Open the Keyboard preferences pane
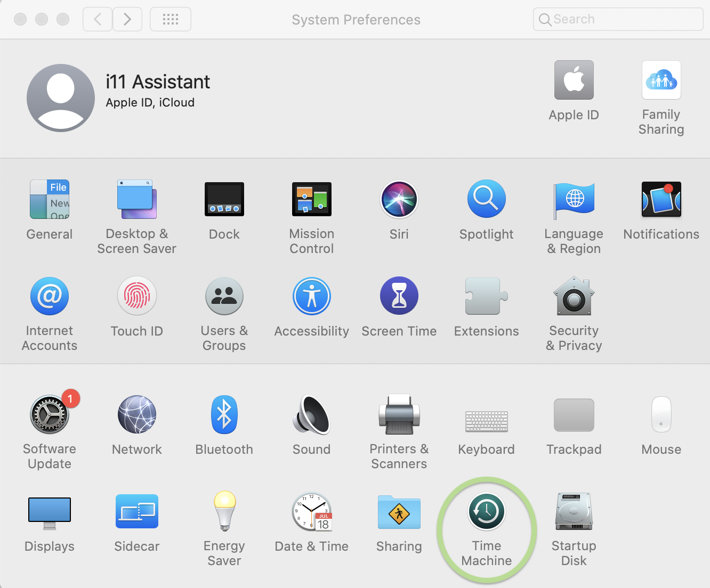710x588 pixels. 487,421
